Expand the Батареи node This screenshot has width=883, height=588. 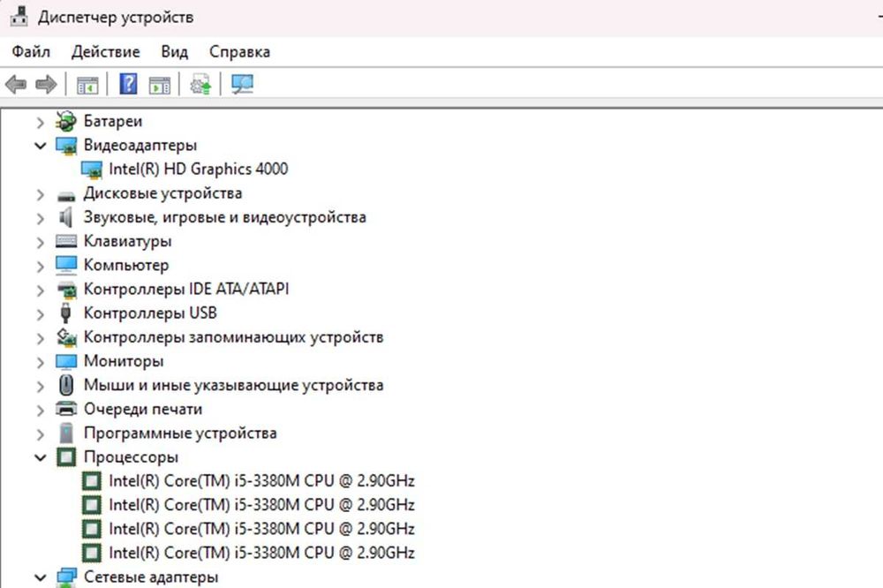[40, 122]
